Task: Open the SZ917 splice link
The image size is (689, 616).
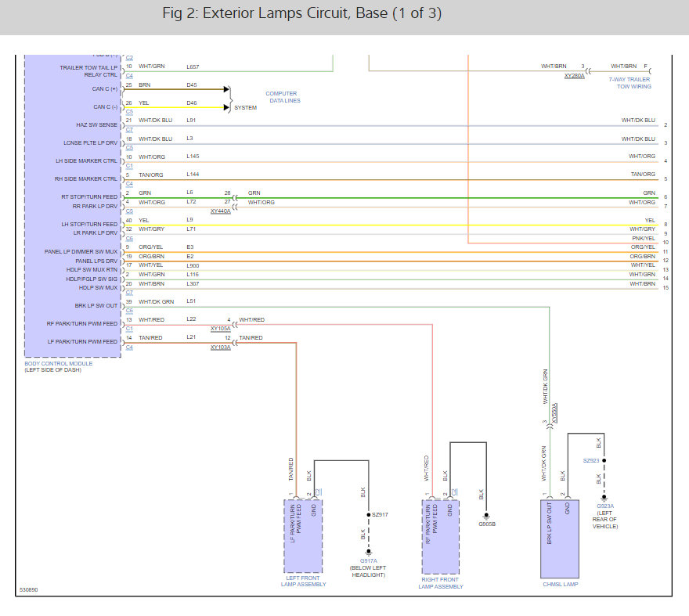Action: (x=380, y=514)
